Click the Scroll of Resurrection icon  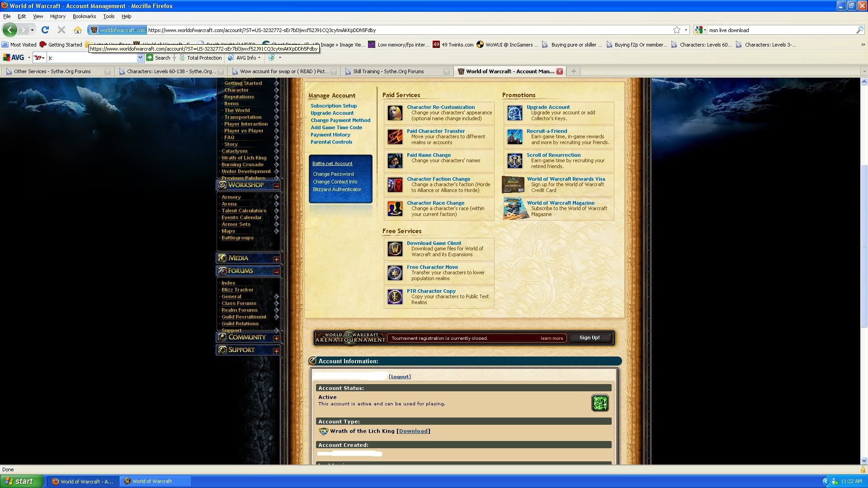click(514, 161)
